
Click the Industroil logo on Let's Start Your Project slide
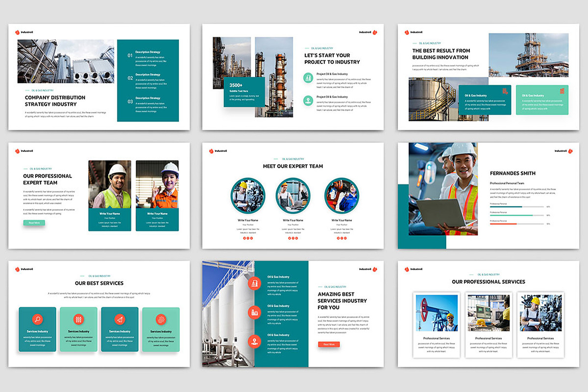click(368, 32)
